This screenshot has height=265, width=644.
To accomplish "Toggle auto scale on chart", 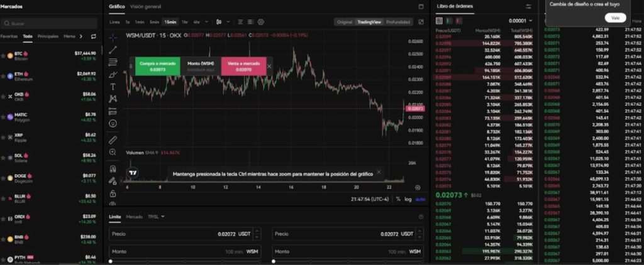I will (420, 199).
